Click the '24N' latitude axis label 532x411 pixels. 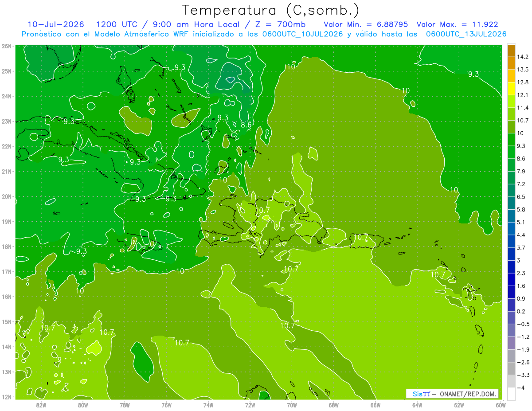point(6,96)
